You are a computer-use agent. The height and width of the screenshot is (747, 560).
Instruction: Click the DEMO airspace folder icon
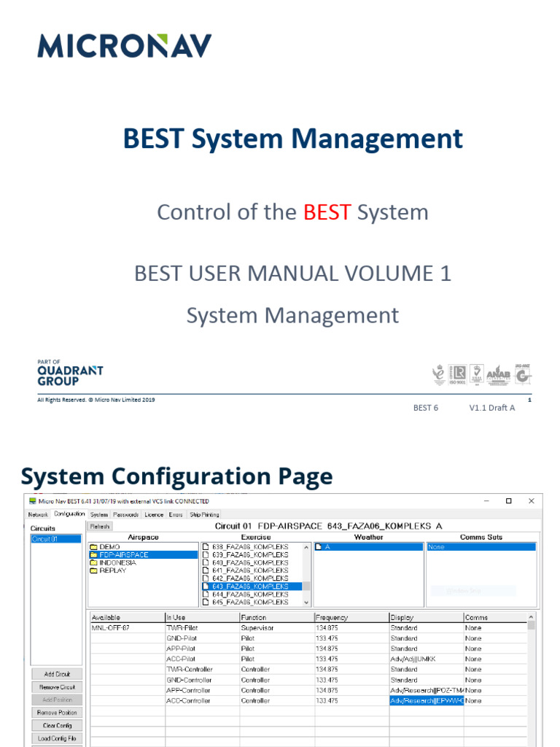point(93,547)
